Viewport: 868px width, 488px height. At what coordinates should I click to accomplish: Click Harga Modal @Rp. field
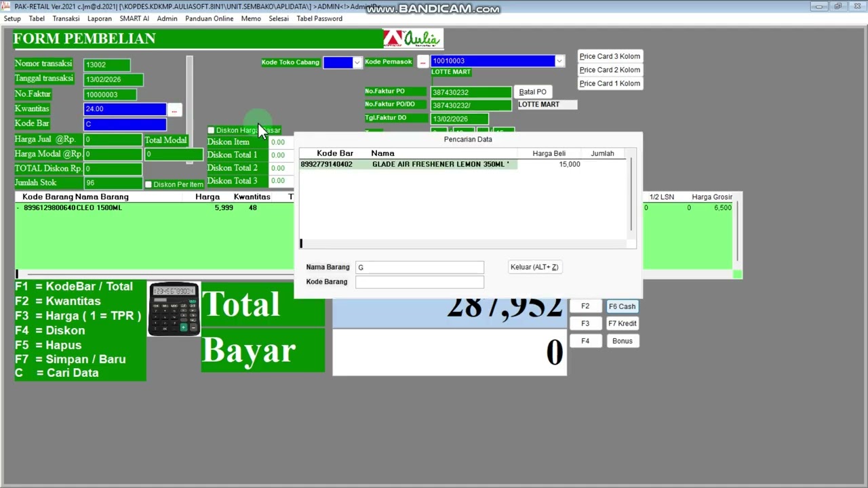113,155
